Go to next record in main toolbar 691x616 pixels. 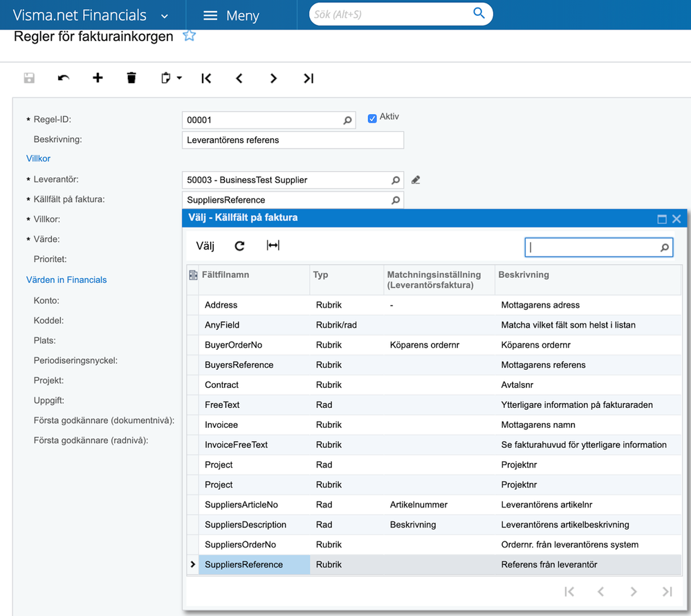click(x=273, y=78)
